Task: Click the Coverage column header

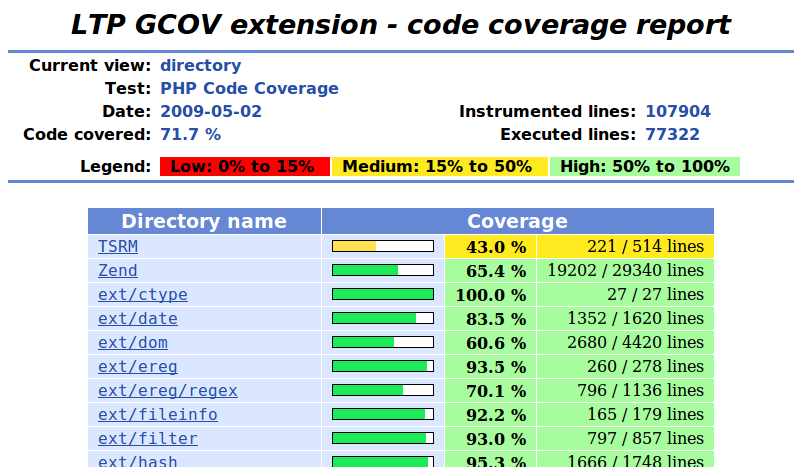Action: point(517,222)
